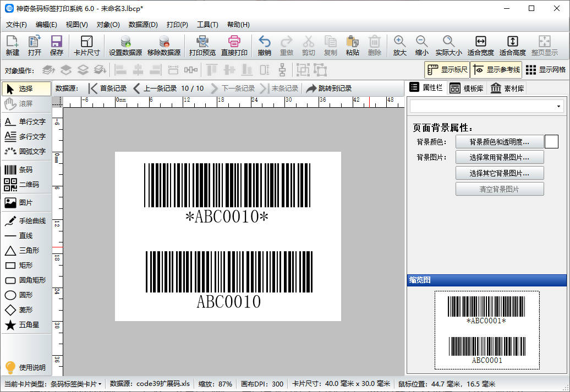Paste using the 粘贴 icon

(352, 46)
